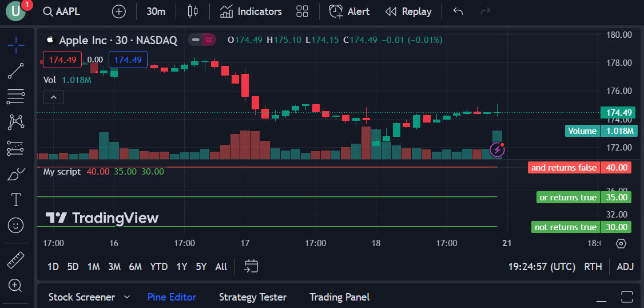Viewport: 644px width, 308px height.
Task: Open forecasting and measurement tools
Action: [x=16, y=148]
